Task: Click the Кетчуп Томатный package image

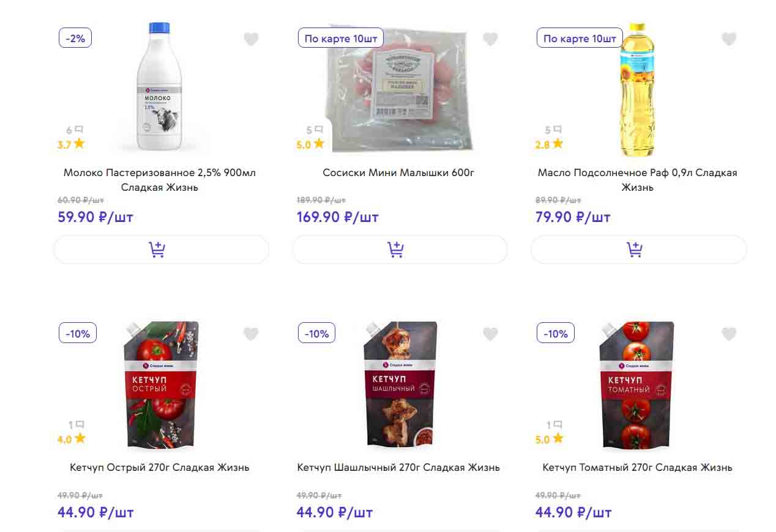Action: point(636,384)
